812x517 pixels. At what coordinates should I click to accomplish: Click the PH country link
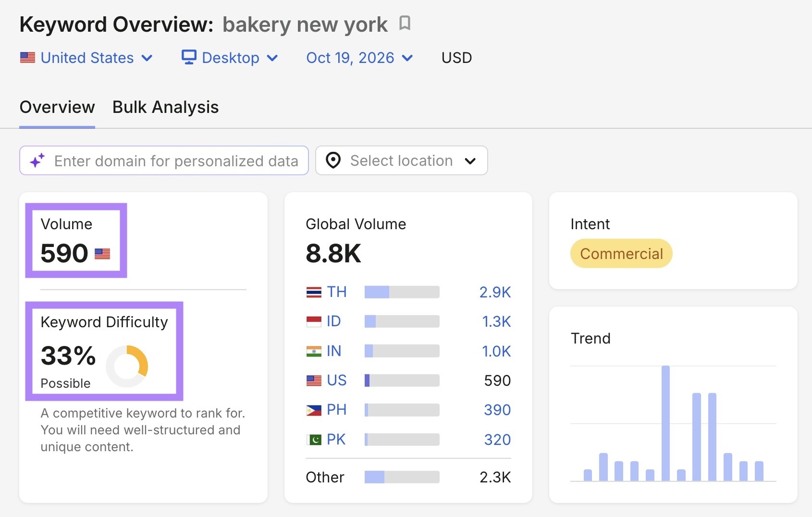(x=336, y=410)
